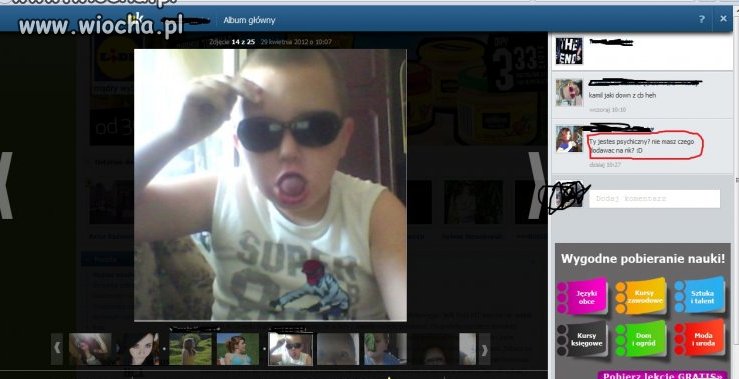This screenshot has width=739, height=379.
Task: Click the Dodaj komentarz input field
Action: click(654, 198)
